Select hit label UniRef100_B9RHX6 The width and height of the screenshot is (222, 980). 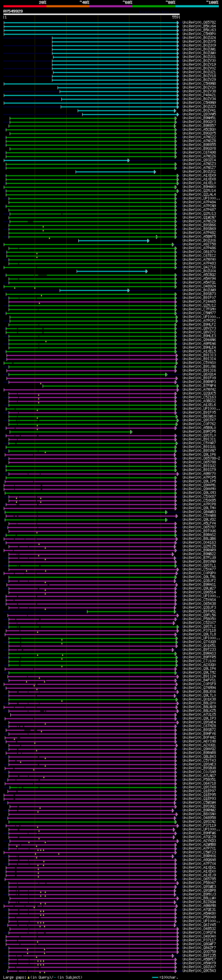(x=199, y=856)
